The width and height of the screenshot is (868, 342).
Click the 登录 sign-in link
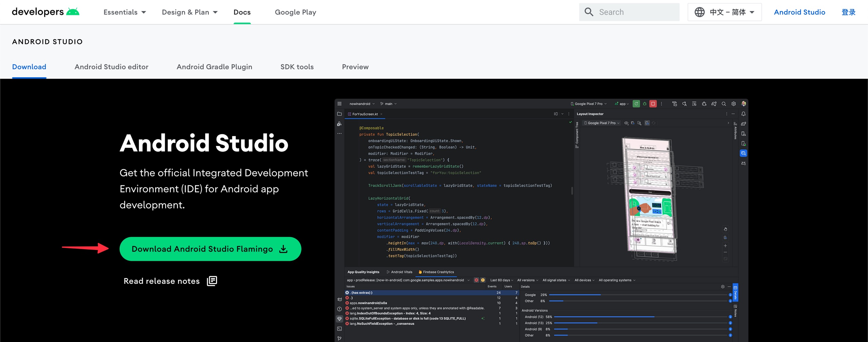tap(848, 12)
